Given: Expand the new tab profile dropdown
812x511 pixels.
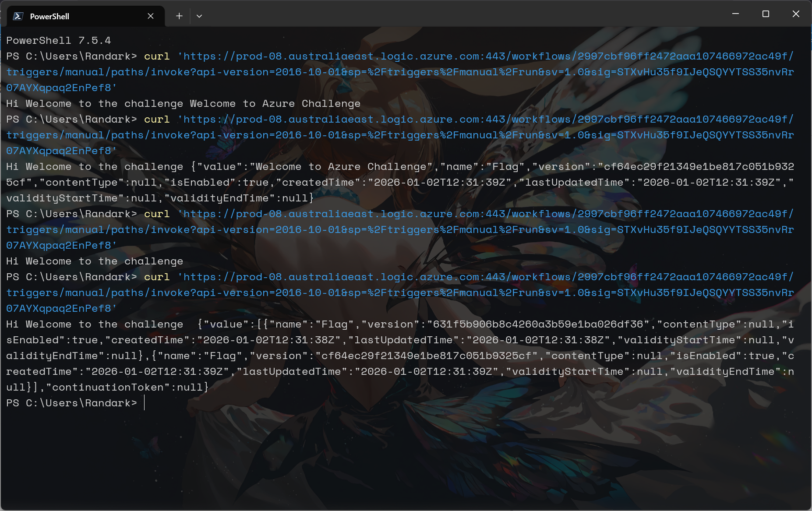Looking at the screenshot, I should [199, 16].
